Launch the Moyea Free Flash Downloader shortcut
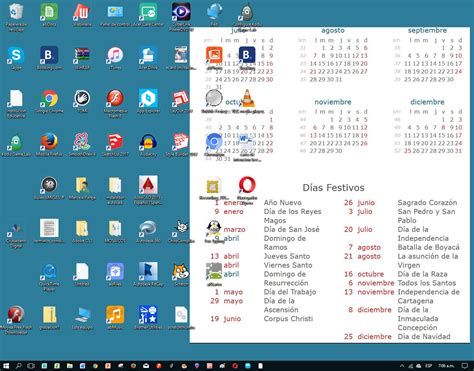 pyautogui.click(x=16, y=314)
